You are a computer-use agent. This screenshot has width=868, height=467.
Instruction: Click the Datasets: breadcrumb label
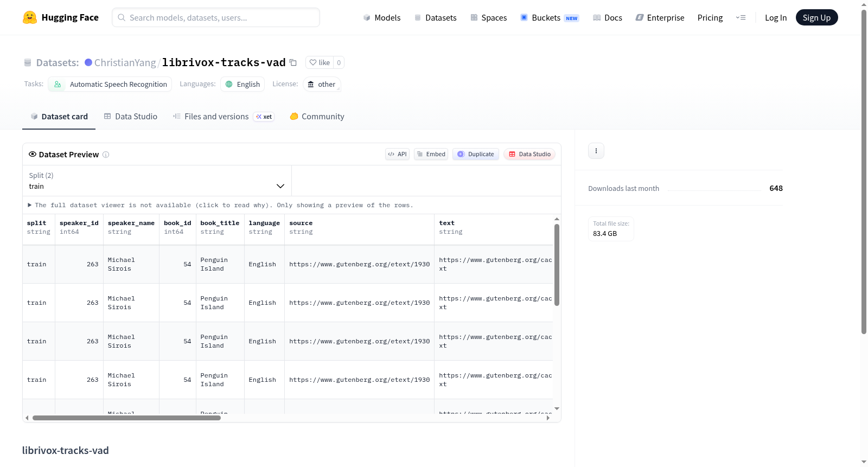[58, 62]
